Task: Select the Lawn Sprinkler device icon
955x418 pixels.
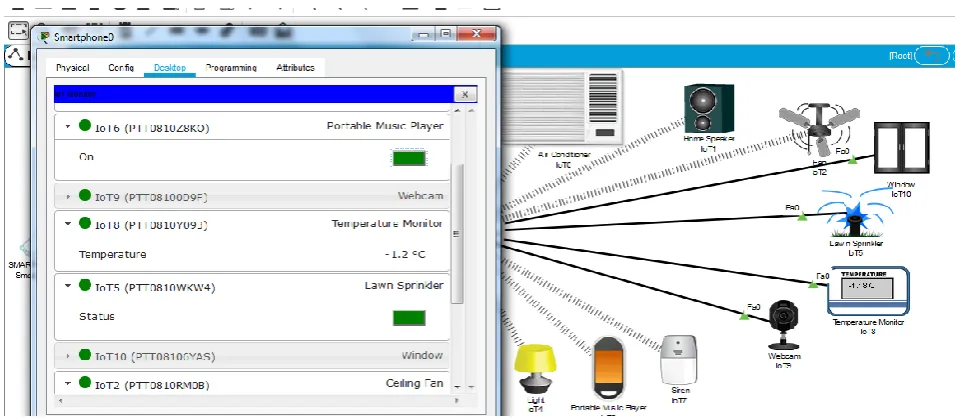Action: click(x=855, y=214)
